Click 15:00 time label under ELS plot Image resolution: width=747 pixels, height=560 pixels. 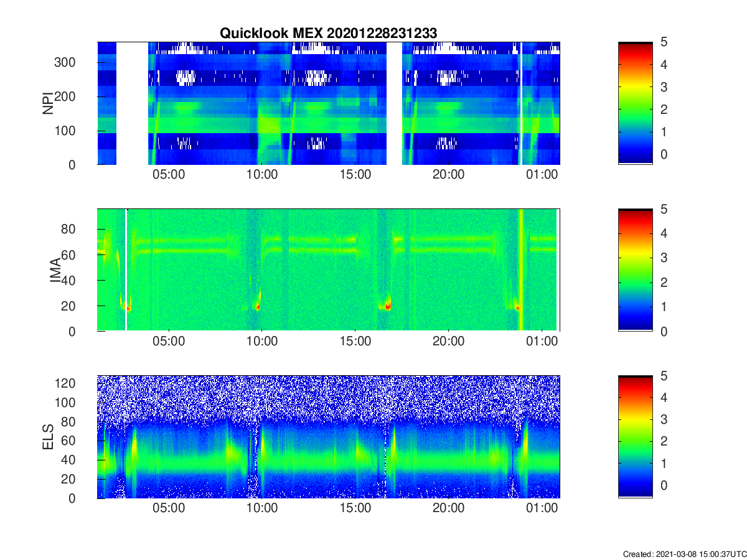click(355, 509)
